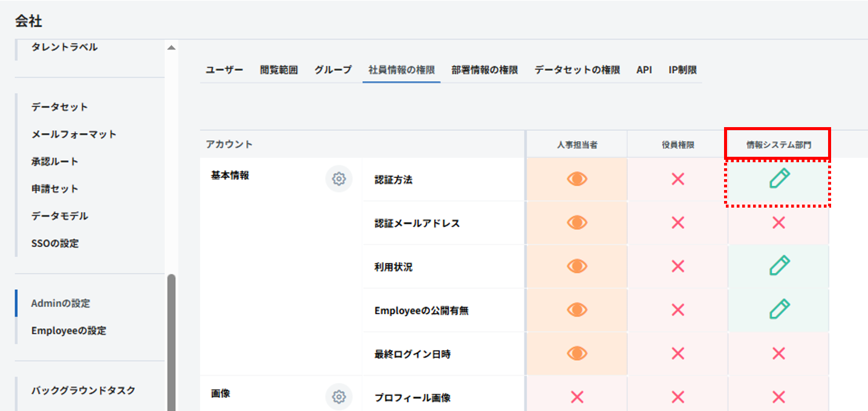Click the gear icon beside 画像
868x411 pixels.
(339, 396)
